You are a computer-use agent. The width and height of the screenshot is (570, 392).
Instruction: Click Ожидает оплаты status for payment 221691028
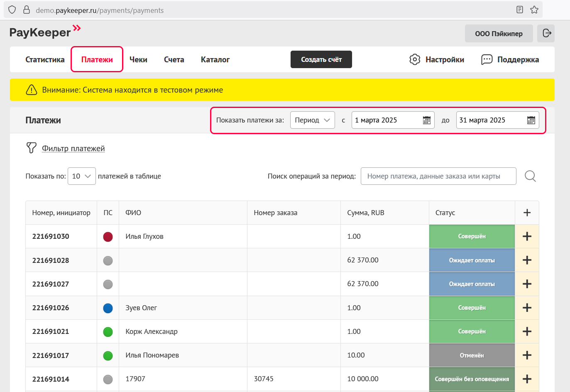pos(472,260)
